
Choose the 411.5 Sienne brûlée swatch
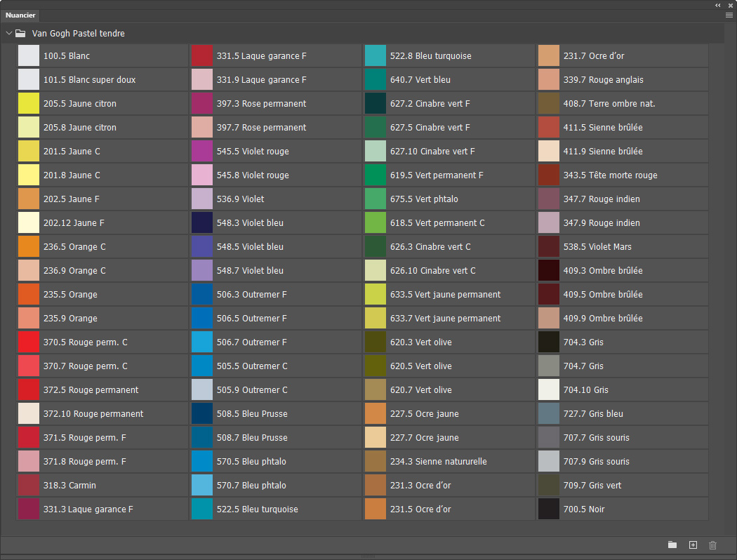click(549, 127)
